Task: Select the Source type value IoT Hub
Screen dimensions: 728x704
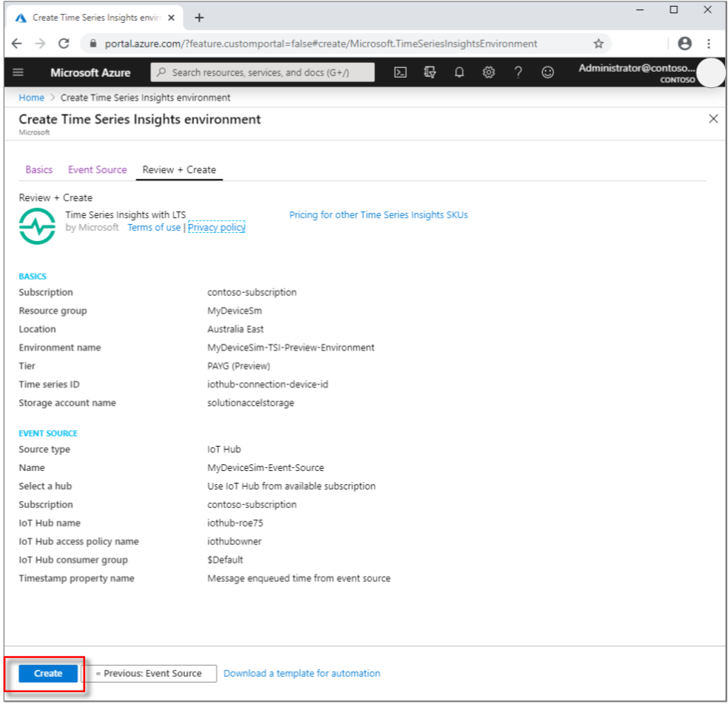Action: 224,449
